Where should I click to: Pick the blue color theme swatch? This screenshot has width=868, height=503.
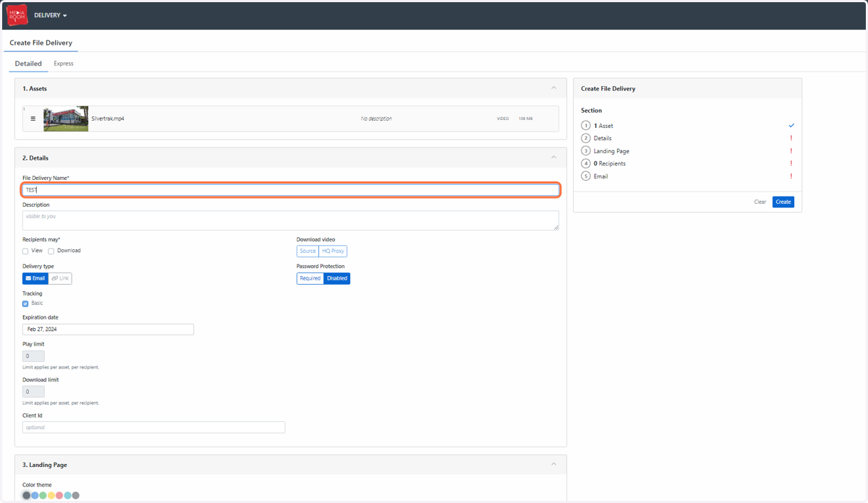[35, 496]
